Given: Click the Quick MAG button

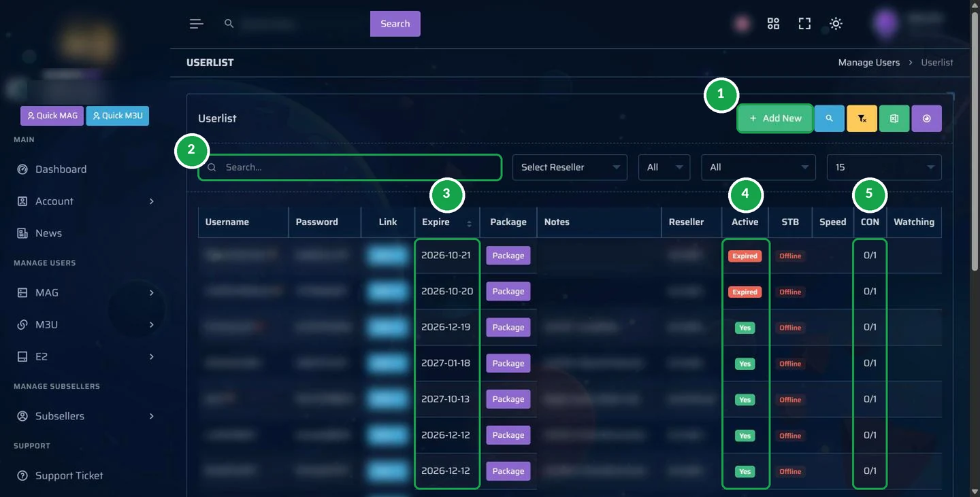Looking at the screenshot, I should tap(52, 116).
